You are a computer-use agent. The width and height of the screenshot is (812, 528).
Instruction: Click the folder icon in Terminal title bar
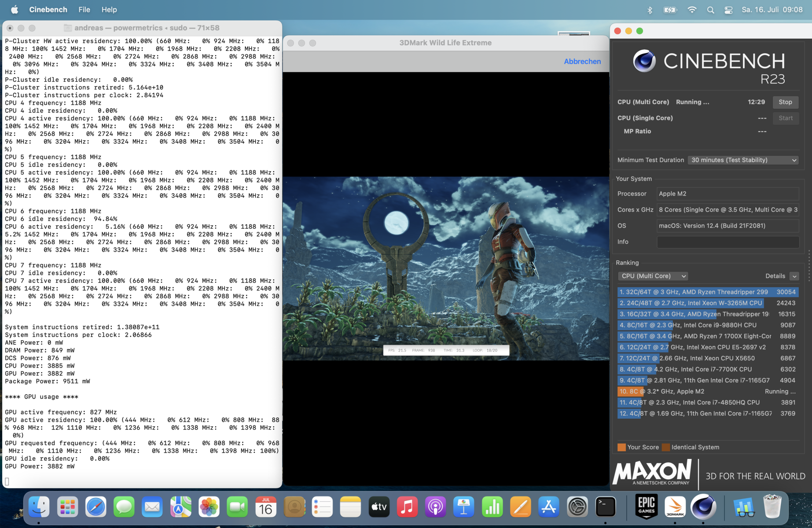click(x=68, y=28)
